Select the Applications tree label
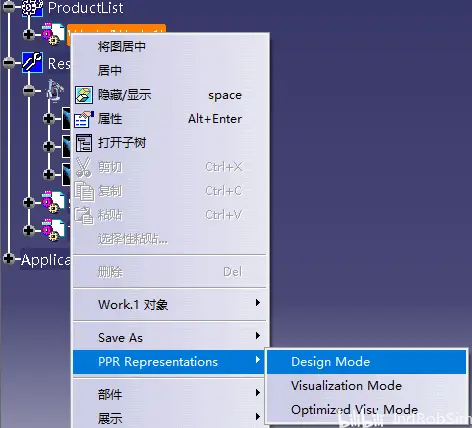This screenshot has height=428, width=472. [46, 260]
